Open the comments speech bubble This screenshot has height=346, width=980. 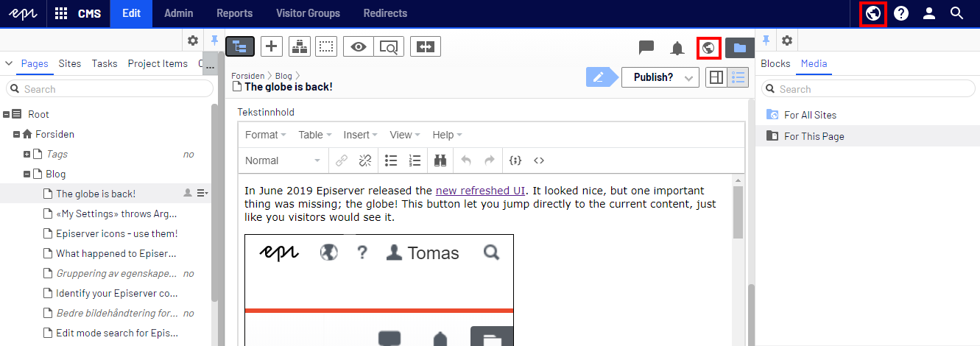[x=646, y=48]
